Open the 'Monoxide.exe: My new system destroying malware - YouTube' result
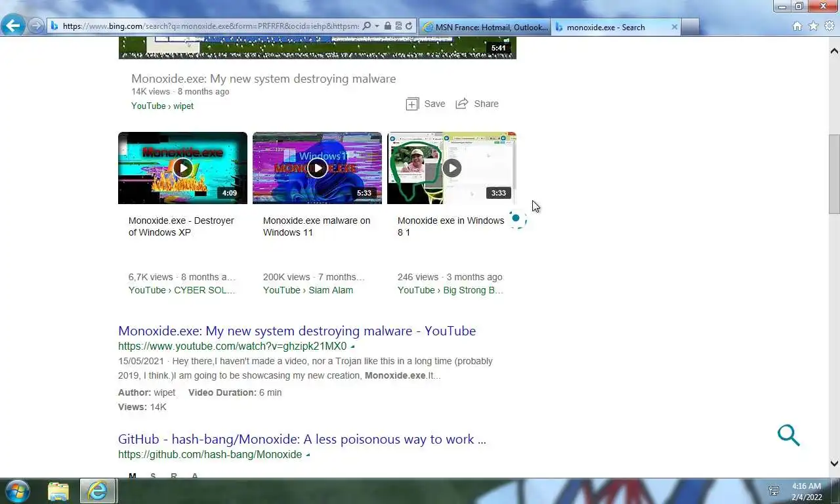Viewport: 840px width, 504px height. click(297, 331)
